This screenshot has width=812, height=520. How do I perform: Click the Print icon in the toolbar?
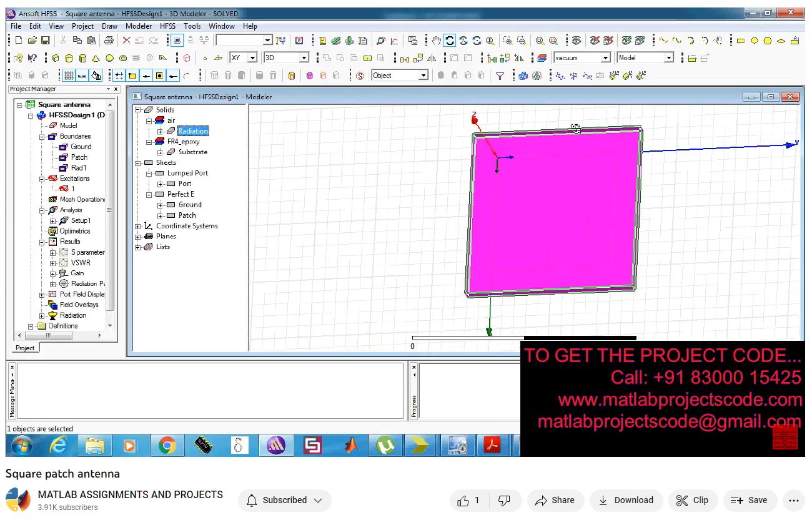[109, 41]
